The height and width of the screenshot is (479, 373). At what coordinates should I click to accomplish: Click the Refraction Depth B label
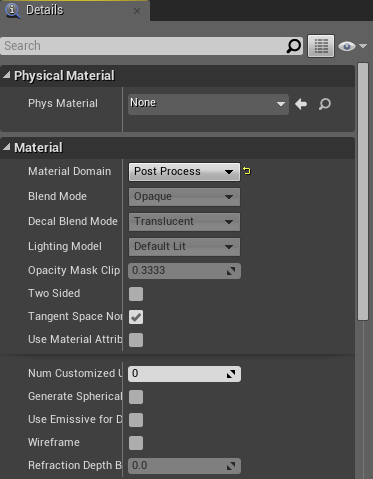click(75, 465)
